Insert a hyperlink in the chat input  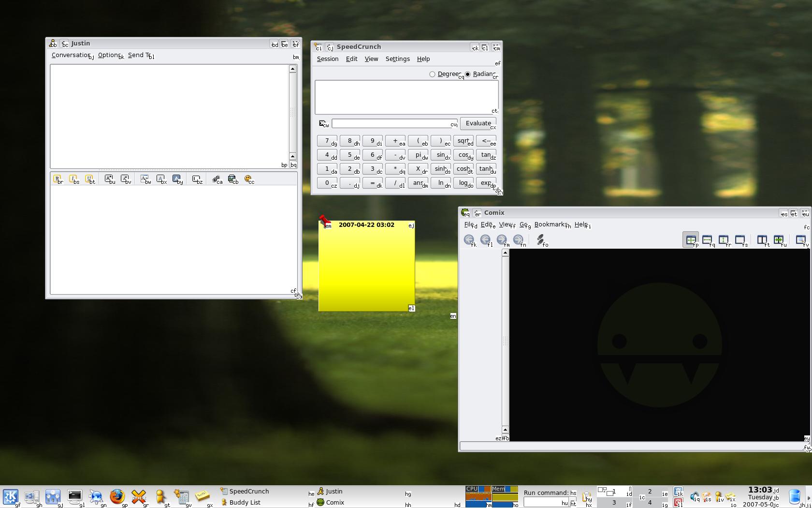coord(216,179)
